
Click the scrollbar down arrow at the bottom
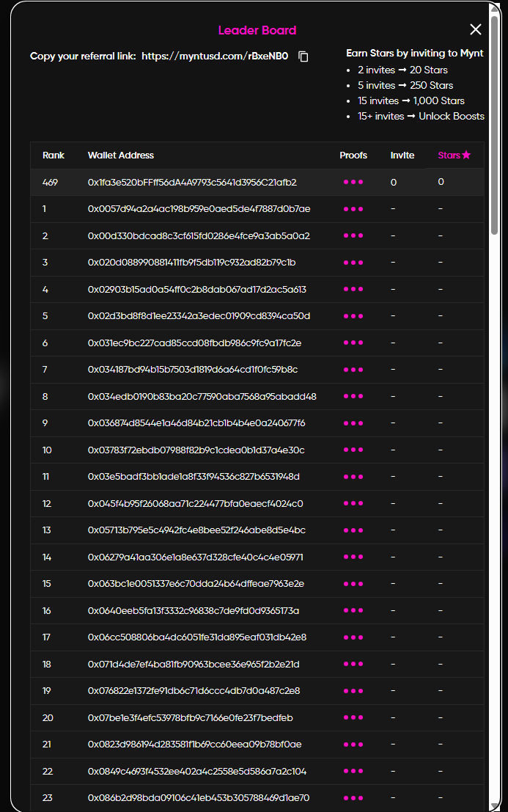[495, 807]
